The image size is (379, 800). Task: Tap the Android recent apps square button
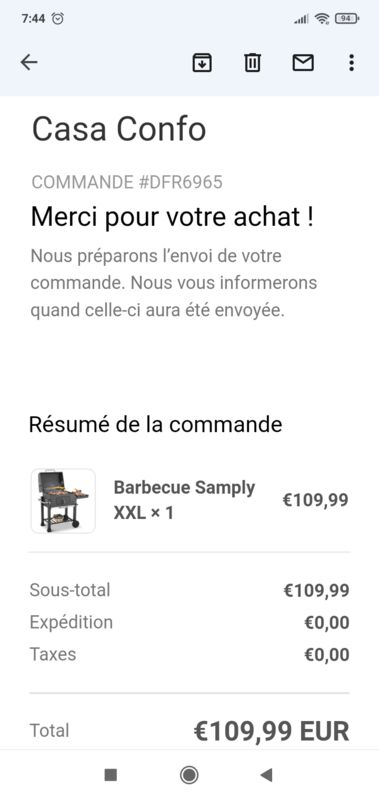tap(111, 775)
